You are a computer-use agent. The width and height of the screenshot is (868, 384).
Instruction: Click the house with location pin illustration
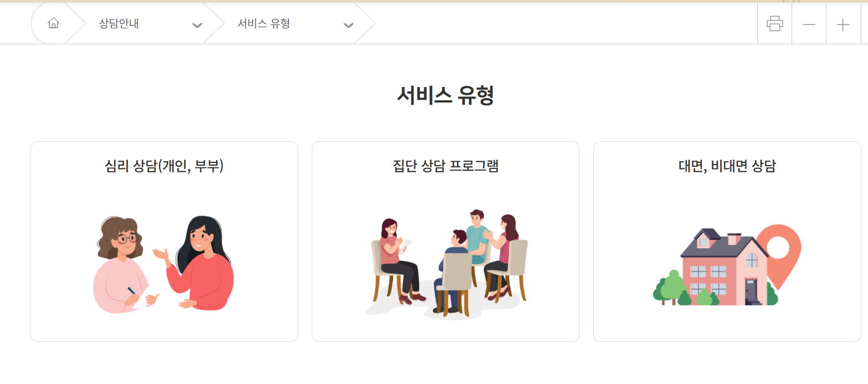pos(727,265)
